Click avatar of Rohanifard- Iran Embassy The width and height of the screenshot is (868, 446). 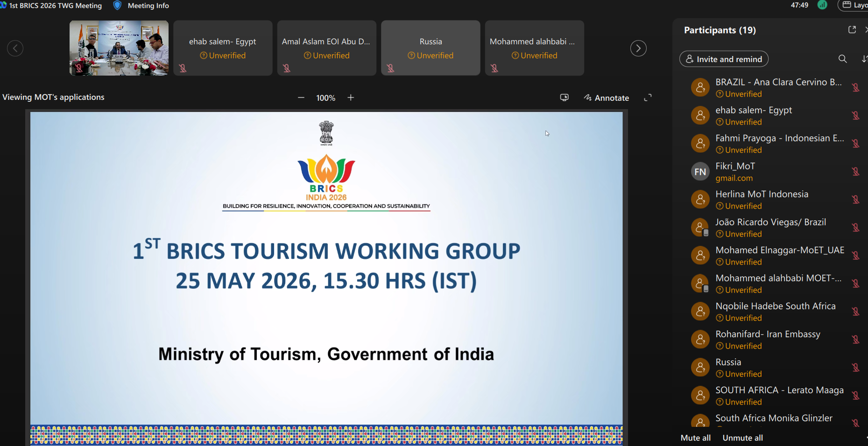[x=700, y=339]
